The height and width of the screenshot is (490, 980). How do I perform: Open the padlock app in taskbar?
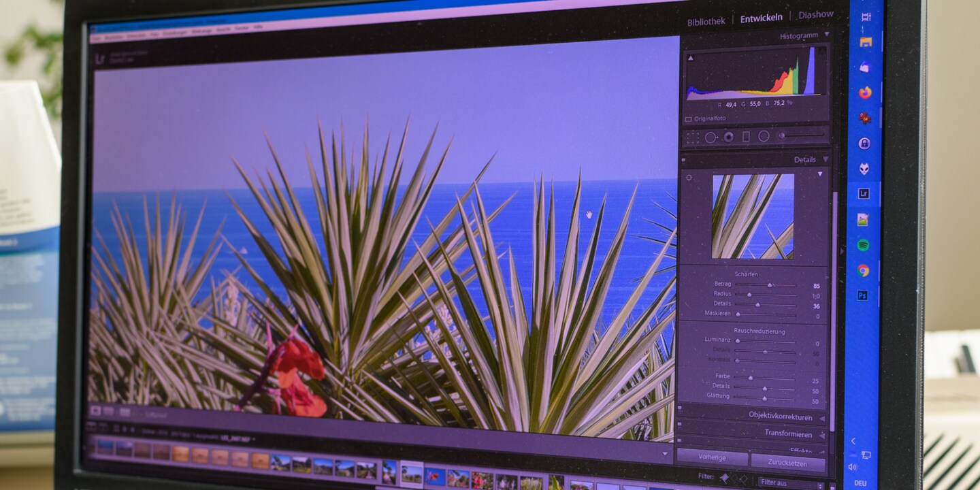[864, 143]
